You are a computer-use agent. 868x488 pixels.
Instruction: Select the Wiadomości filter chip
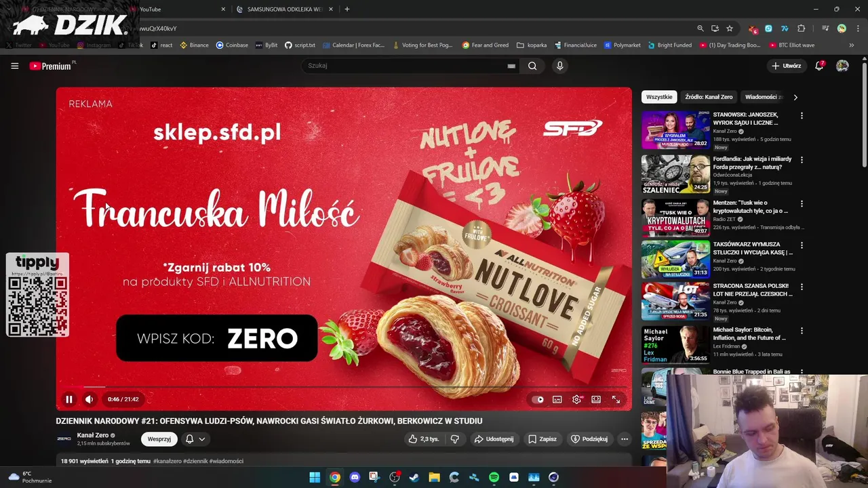(x=764, y=97)
